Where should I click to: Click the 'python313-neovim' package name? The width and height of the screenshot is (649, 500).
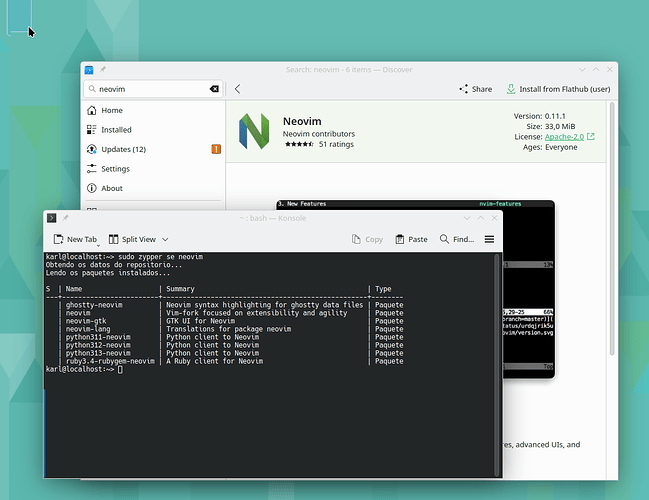pyautogui.click(x=98, y=353)
